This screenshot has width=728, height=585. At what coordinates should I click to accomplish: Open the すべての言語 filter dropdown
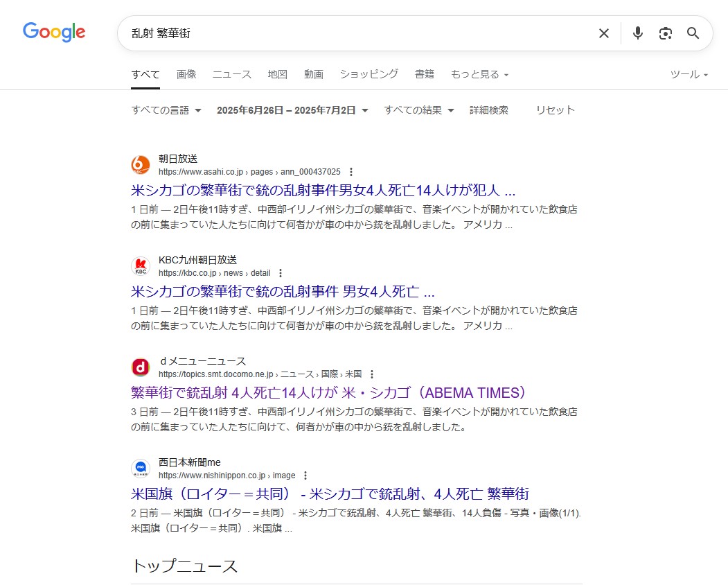pyautogui.click(x=166, y=110)
